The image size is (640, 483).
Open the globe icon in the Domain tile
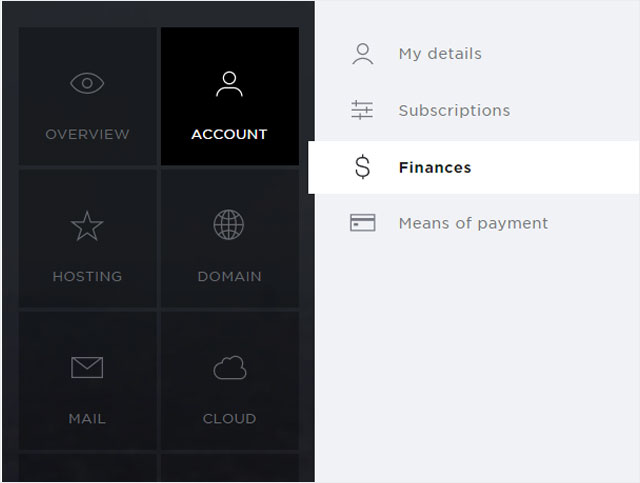coord(229,225)
